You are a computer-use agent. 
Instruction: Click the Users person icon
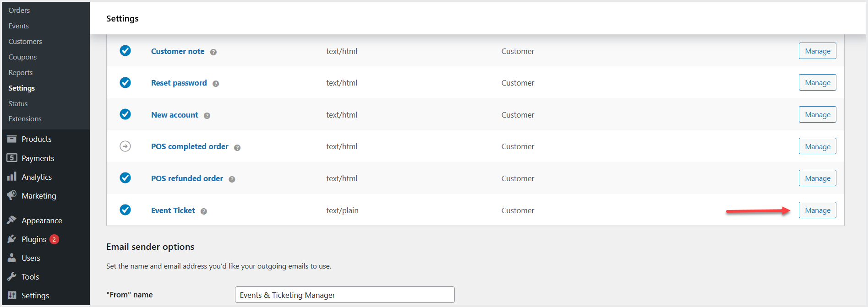click(x=12, y=258)
